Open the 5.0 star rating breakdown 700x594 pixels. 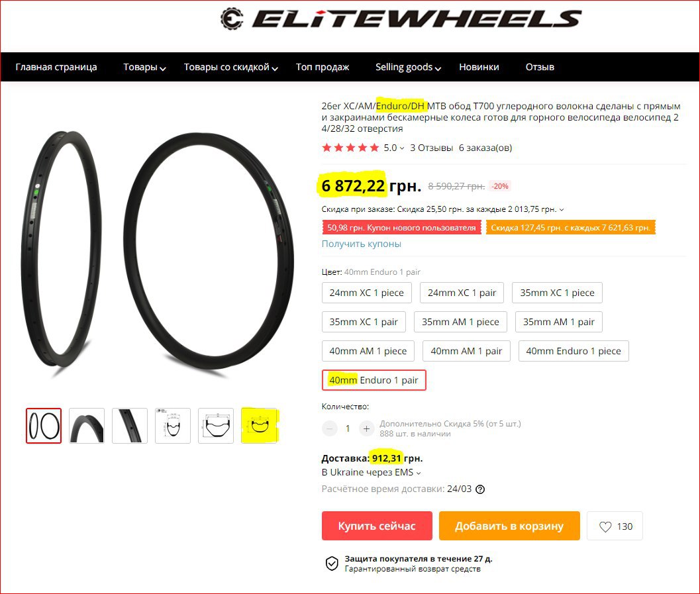coord(394,148)
